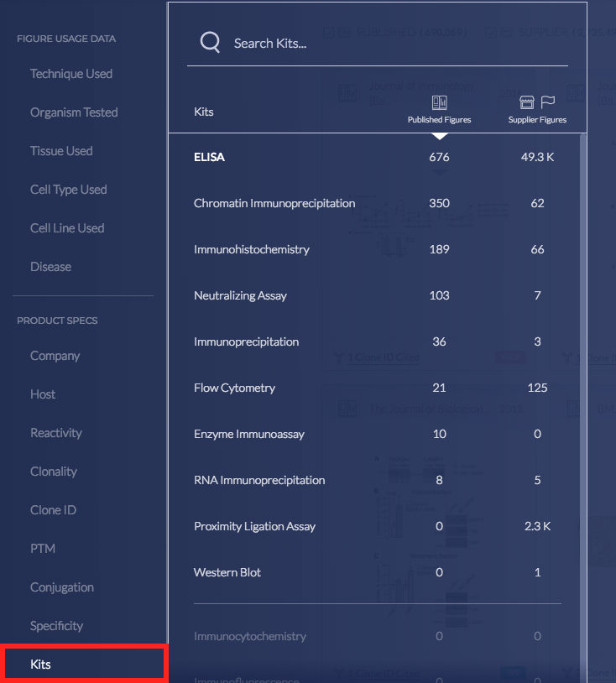Click Neutralizing Assay published count 103
The image size is (616, 683).
pyautogui.click(x=439, y=295)
